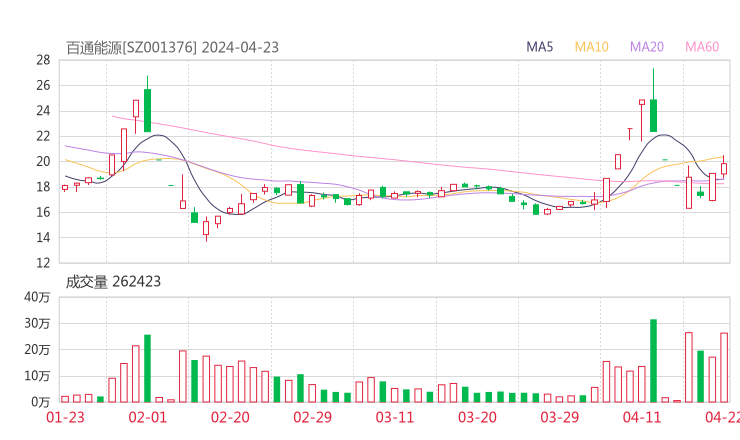740x440 pixels.
Task: Click the 20 price axis label
Action: pos(43,161)
